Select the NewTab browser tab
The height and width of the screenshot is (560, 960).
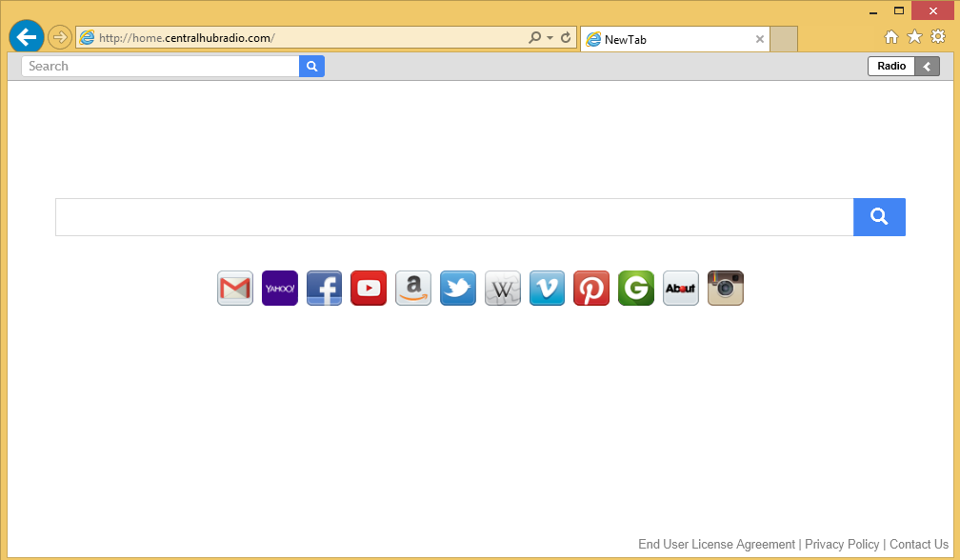coord(674,39)
